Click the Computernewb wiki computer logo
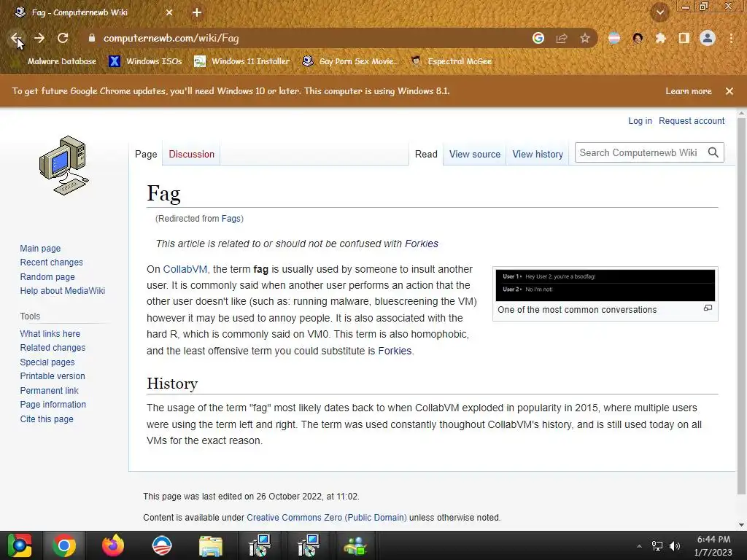Image resolution: width=747 pixels, height=560 pixels. (64, 166)
